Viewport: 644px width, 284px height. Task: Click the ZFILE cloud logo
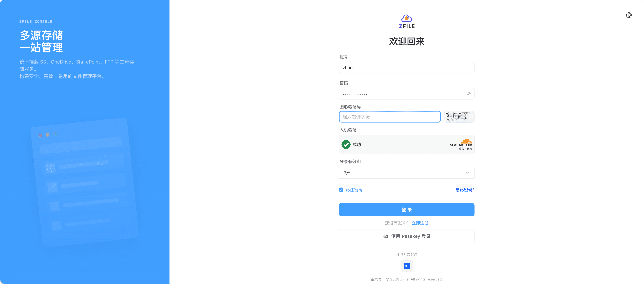[407, 22]
